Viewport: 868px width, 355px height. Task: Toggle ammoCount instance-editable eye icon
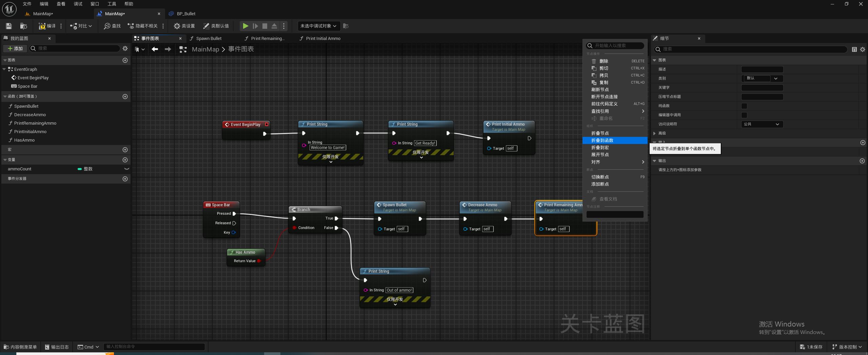(x=126, y=169)
